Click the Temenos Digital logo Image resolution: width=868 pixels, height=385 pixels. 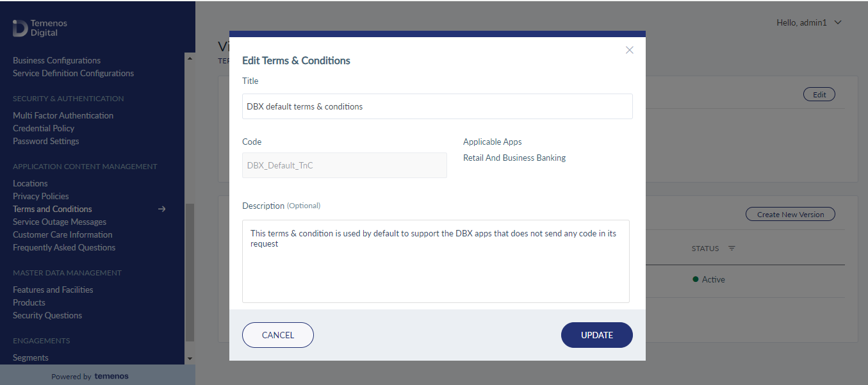point(40,28)
